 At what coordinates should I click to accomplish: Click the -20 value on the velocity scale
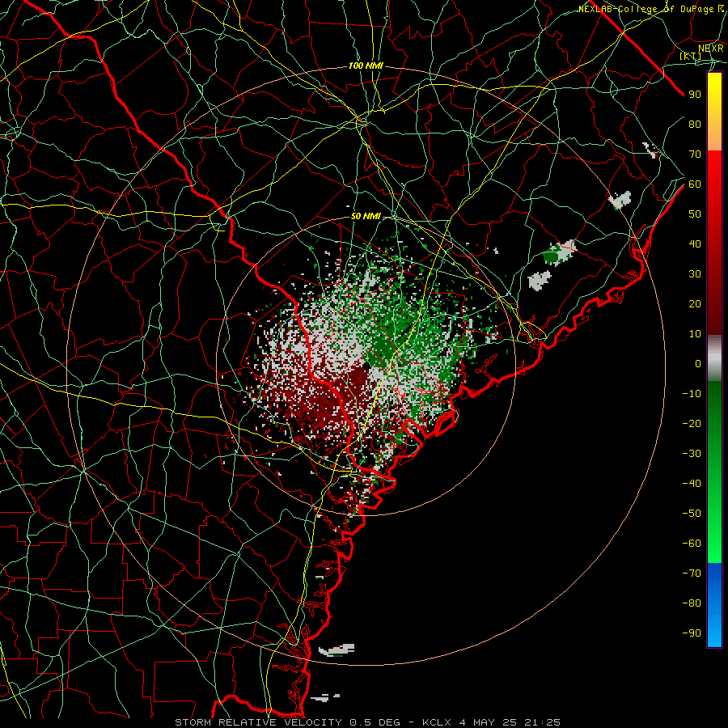692,423
